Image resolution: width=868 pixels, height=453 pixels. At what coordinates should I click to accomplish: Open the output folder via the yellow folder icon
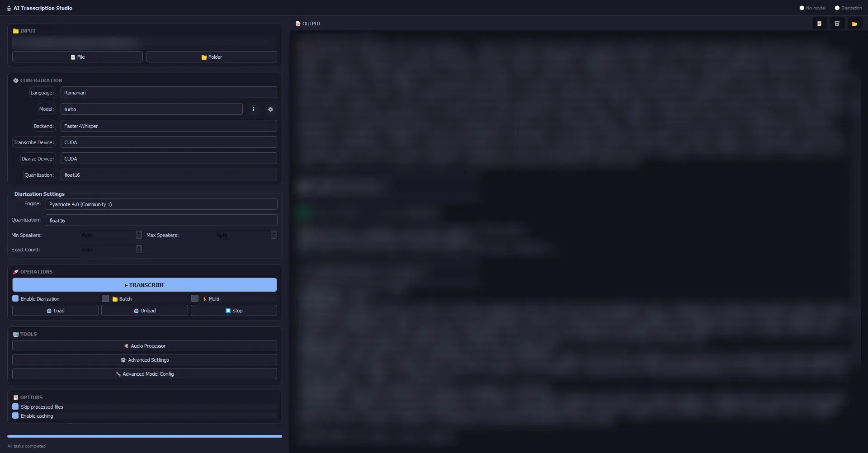[854, 24]
